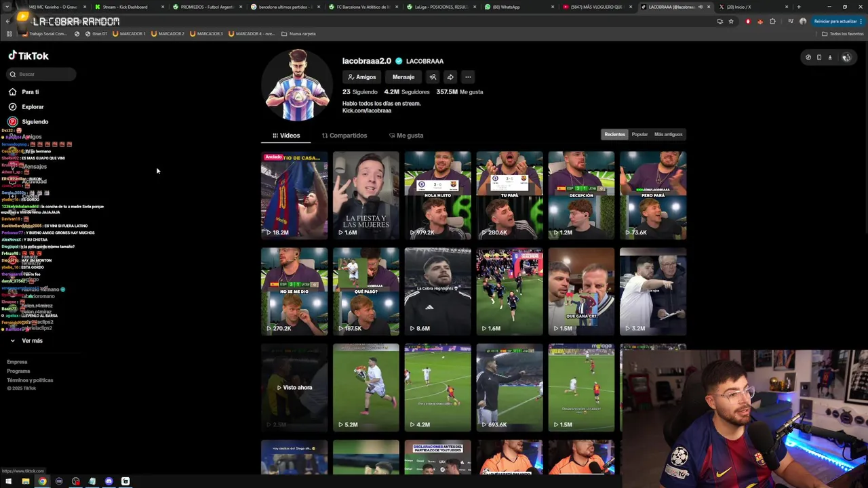Click the share profile arrow icon
Image resolution: width=868 pixels, height=488 pixels.
click(x=450, y=77)
